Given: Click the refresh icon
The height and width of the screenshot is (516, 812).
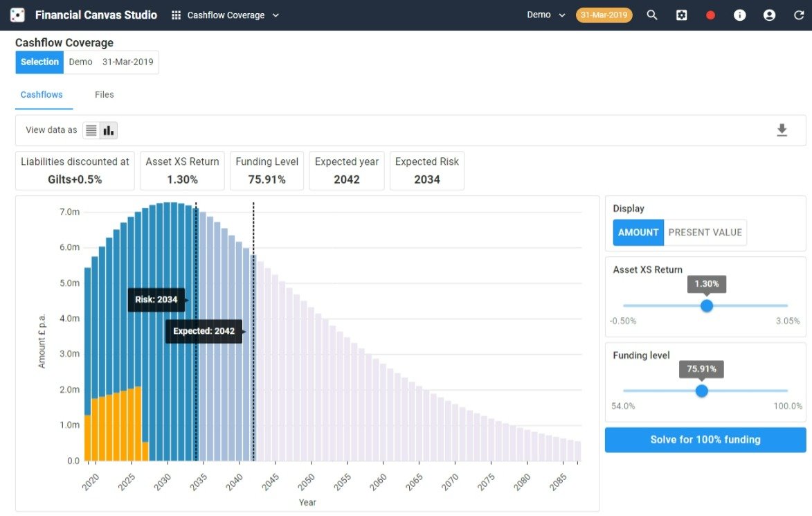Looking at the screenshot, I should click(x=799, y=15).
